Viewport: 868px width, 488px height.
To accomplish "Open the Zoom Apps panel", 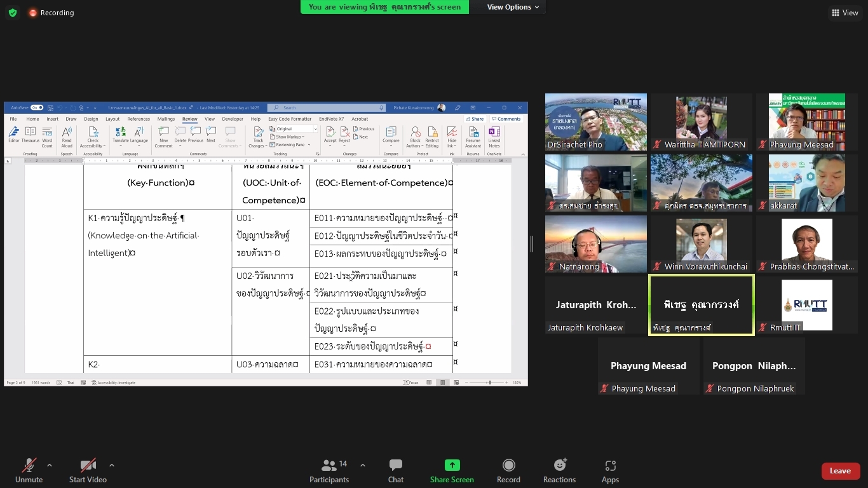I will (610, 471).
